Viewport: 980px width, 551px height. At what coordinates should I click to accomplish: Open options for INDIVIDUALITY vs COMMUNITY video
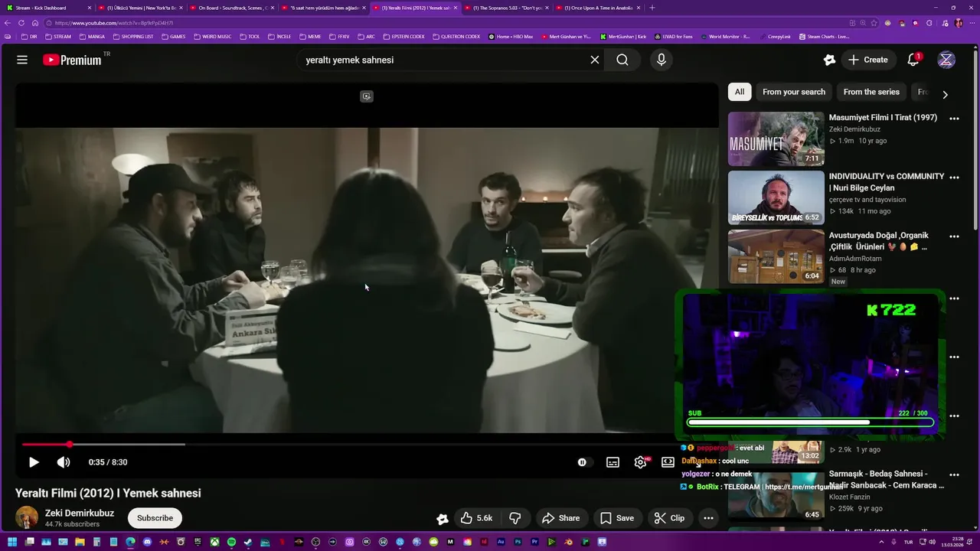(x=954, y=178)
